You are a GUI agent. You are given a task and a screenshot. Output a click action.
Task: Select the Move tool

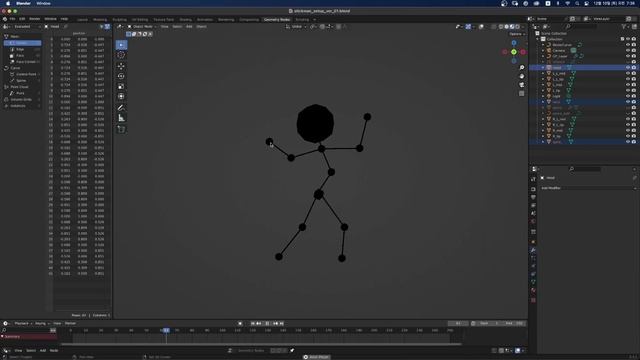(121, 66)
